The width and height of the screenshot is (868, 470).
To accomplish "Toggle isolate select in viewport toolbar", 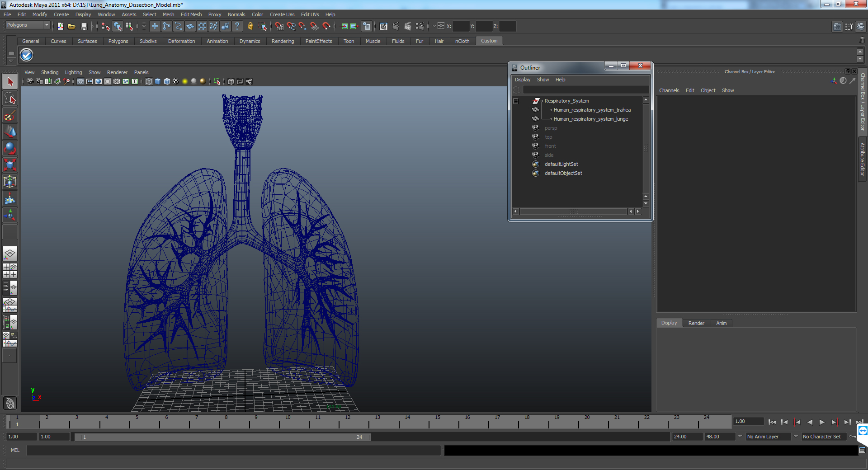I will pyautogui.click(x=217, y=81).
